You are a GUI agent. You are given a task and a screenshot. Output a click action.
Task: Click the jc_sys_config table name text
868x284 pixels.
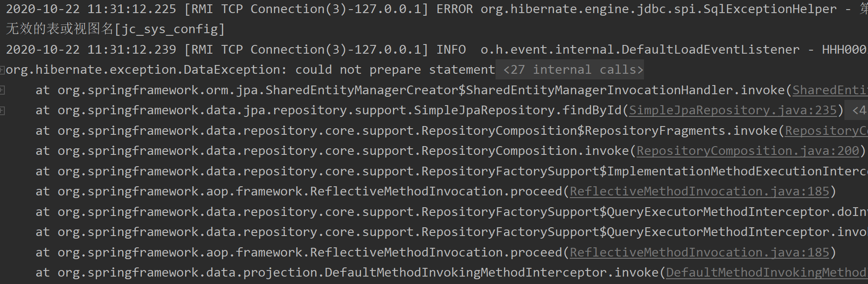pos(169,29)
